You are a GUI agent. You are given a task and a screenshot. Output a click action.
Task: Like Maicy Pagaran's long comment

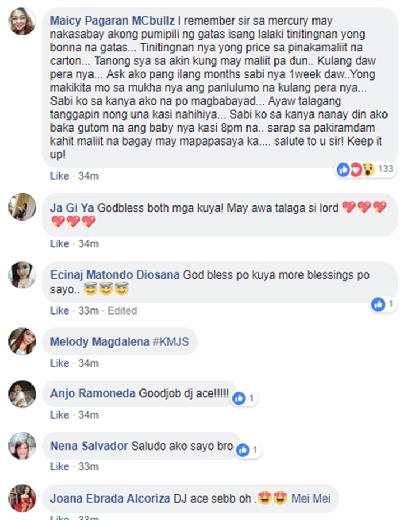59,176
